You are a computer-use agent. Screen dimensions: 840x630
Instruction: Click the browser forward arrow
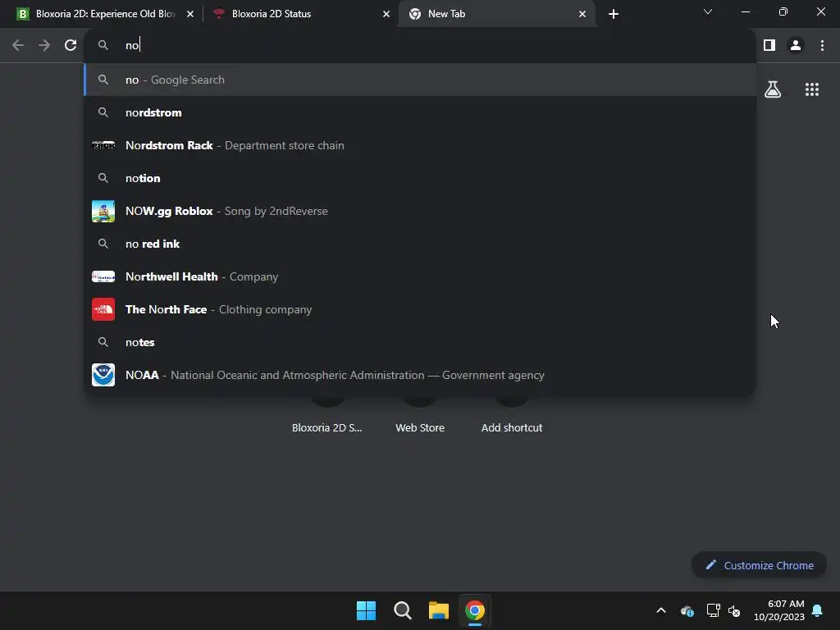tap(44, 45)
